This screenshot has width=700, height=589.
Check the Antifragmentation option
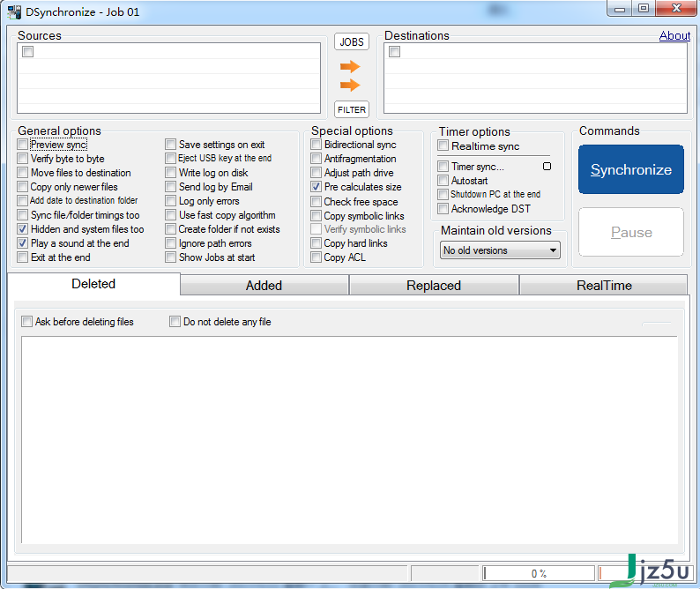(316, 159)
